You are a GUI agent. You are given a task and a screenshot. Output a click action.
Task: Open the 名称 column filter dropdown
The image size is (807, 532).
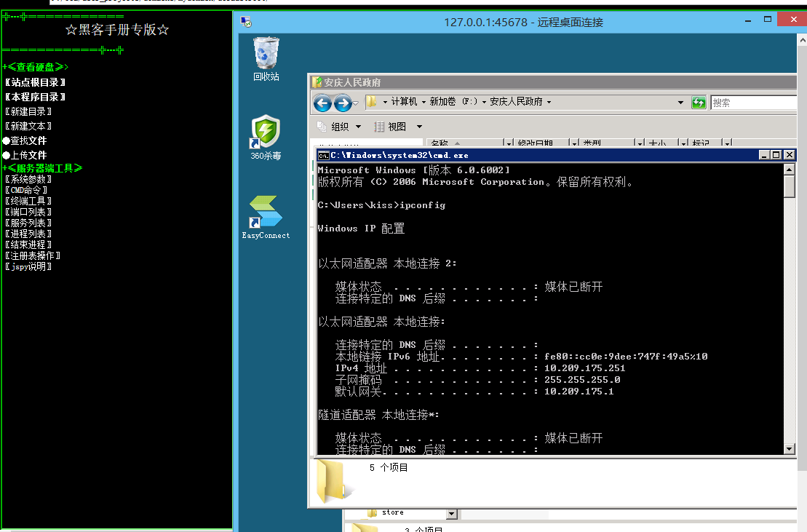[x=509, y=143]
